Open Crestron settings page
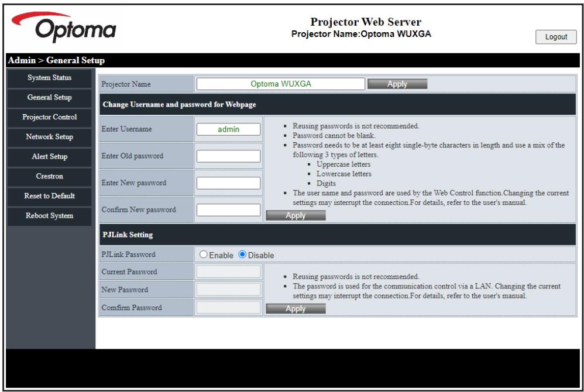 (49, 177)
